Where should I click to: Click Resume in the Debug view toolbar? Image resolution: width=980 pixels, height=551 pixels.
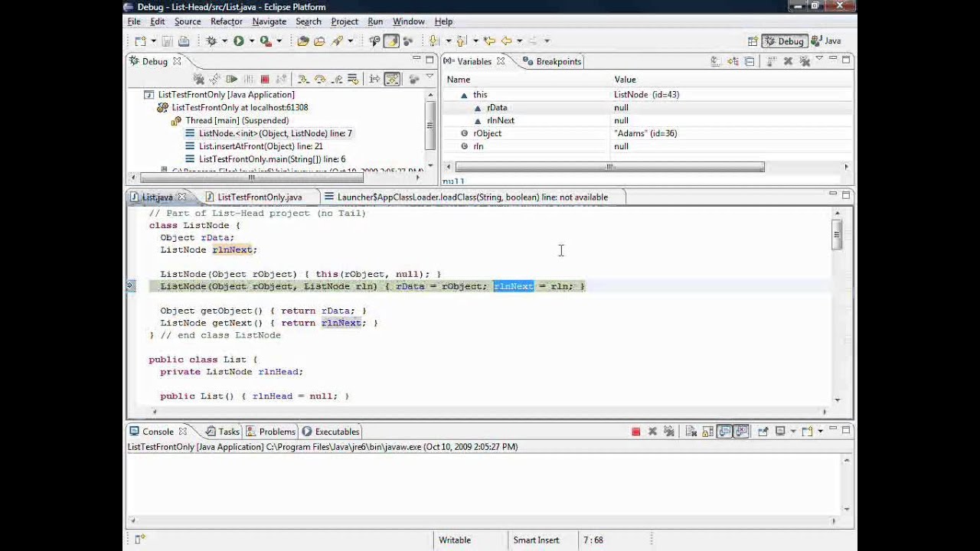click(231, 79)
